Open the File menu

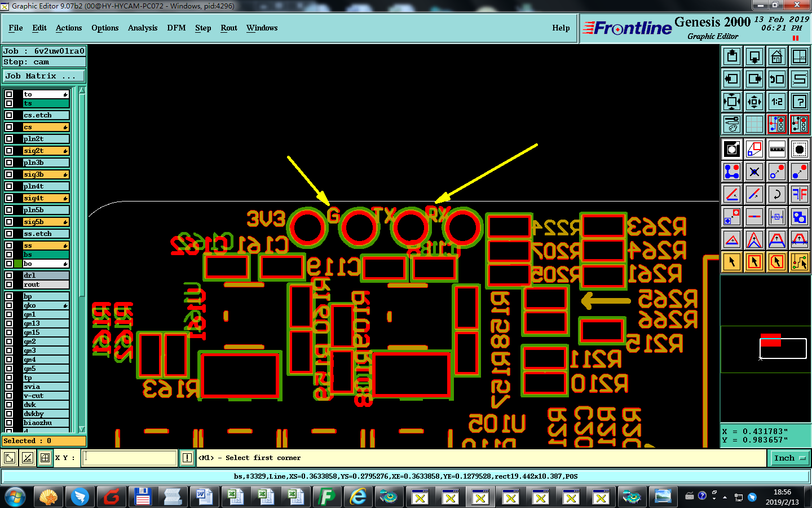coord(16,28)
